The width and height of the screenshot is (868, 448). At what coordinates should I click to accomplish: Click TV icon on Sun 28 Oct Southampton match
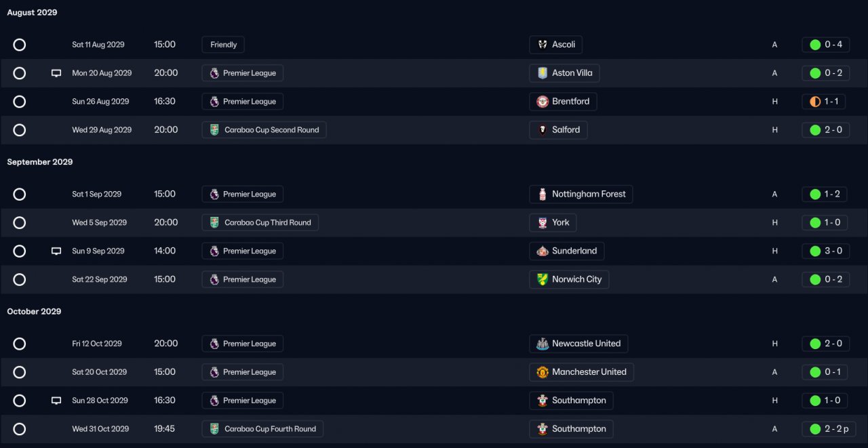[56, 401]
